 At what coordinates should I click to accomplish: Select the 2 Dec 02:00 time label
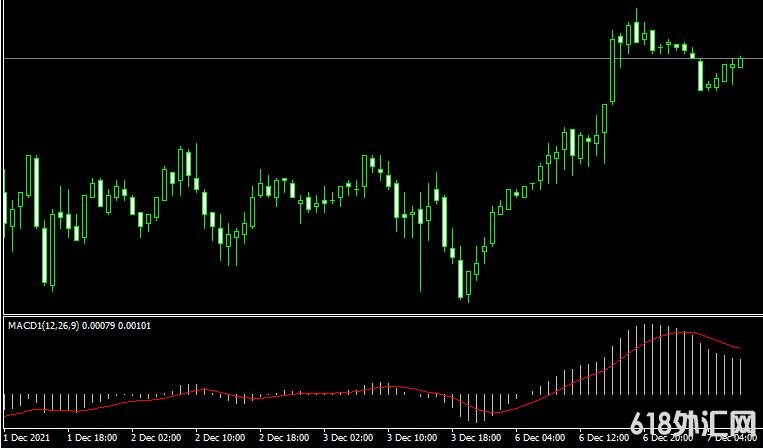pyautogui.click(x=157, y=438)
